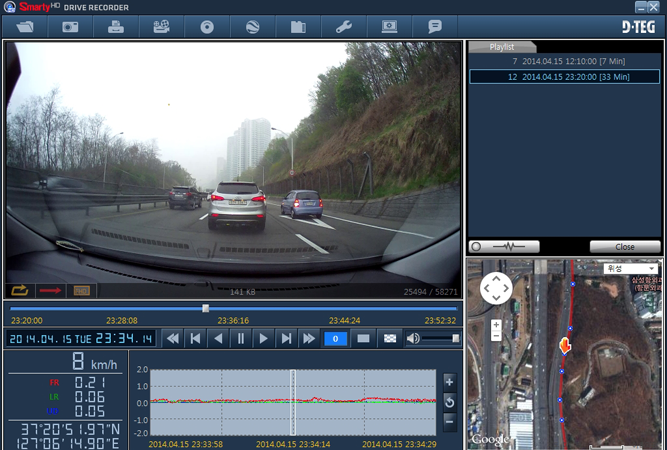The width and height of the screenshot is (667, 450).
Task: Click the 23:28:08 timeline label
Action: click(x=122, y=320)
